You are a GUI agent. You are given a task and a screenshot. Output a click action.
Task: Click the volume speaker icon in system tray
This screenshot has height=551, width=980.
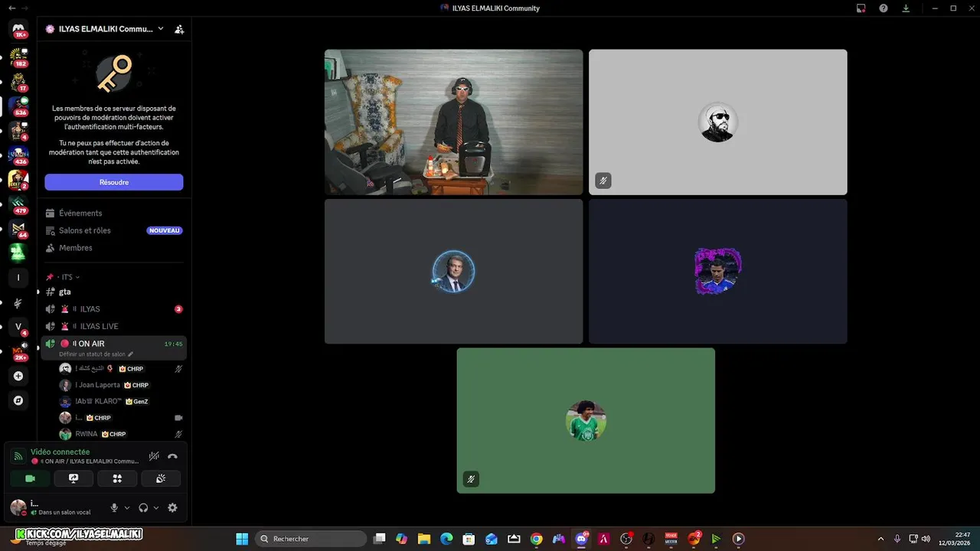point(926,539)
